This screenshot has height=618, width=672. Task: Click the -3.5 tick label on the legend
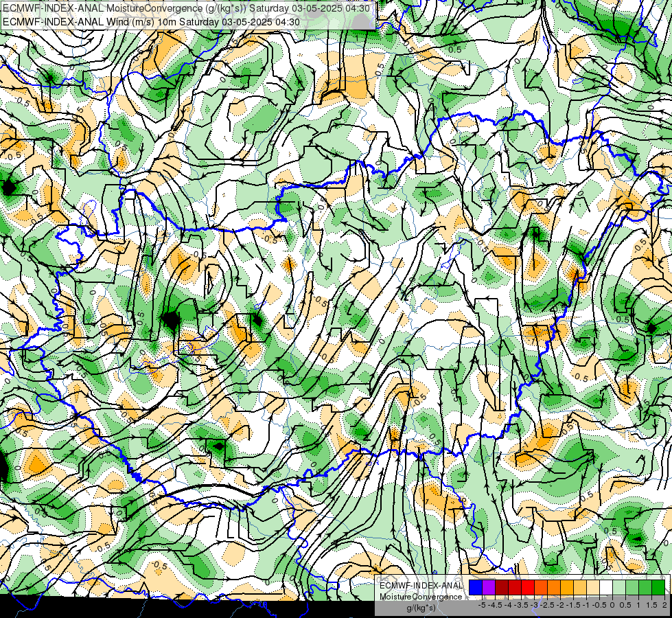[521, 605]
